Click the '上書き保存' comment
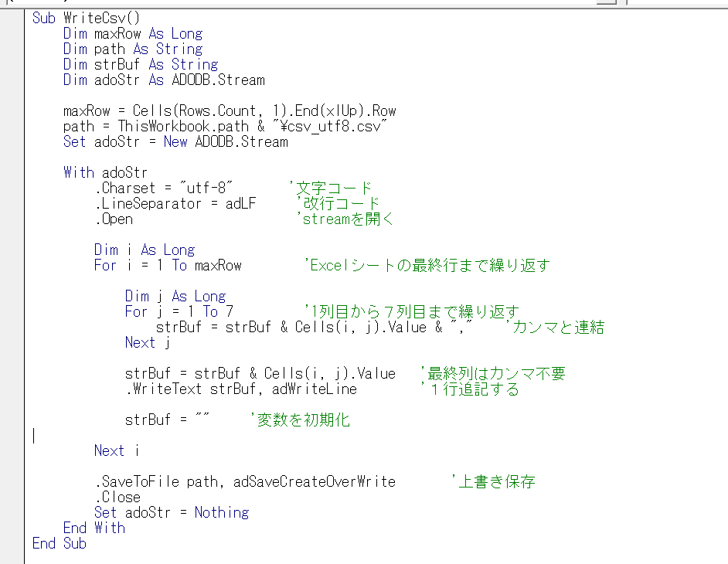 [x=493, y=481]
